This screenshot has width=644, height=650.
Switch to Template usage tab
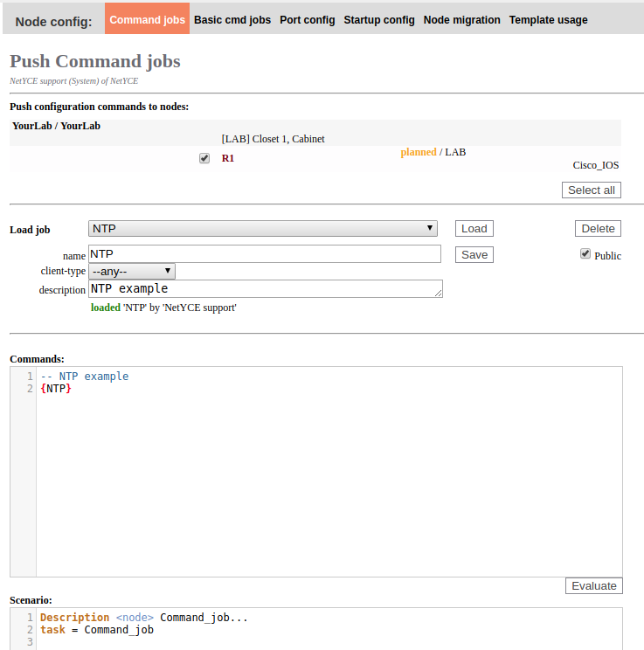coord(548,19)
